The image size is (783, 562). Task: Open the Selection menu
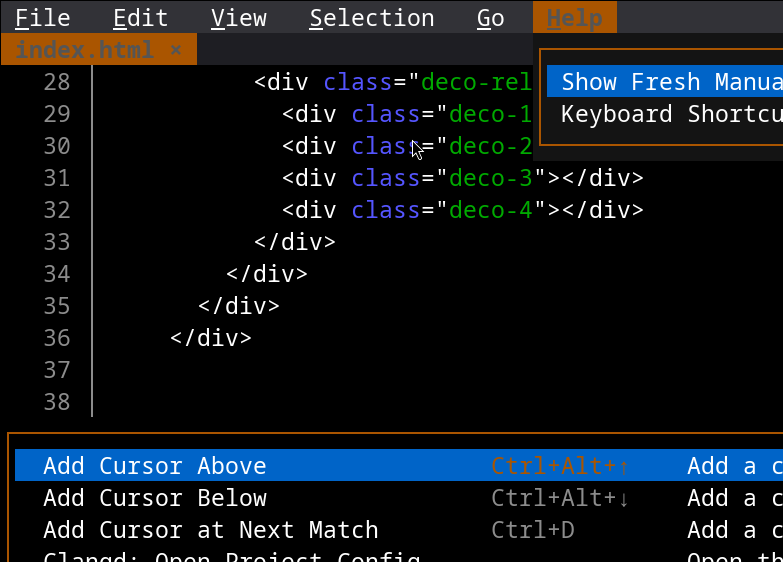371,18
